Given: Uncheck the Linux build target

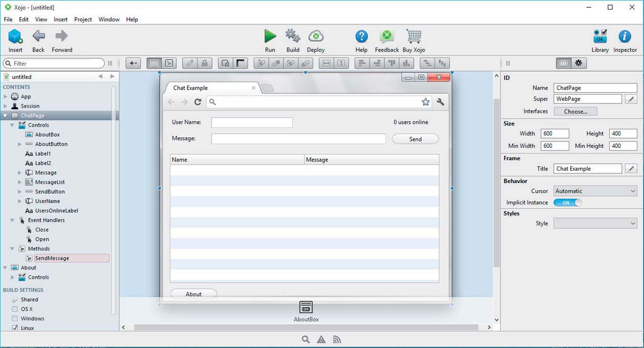Looking at the screenshot, I should click(x=15, y=328).
